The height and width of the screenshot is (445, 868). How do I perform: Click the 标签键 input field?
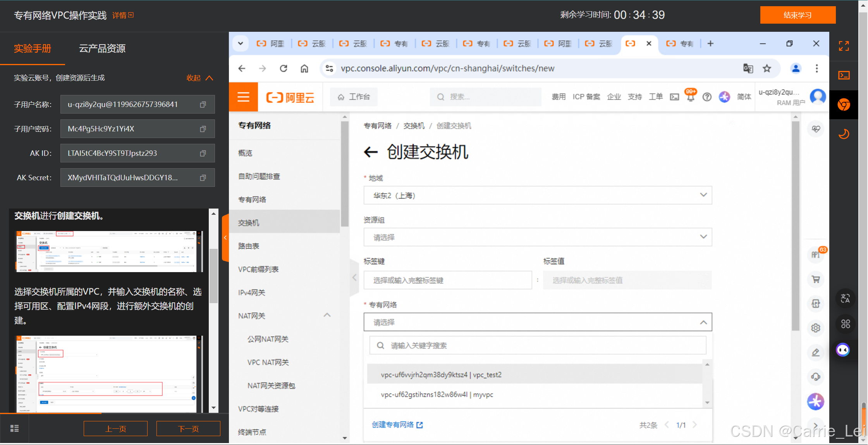pyautogui.click(x=448, y=280)
